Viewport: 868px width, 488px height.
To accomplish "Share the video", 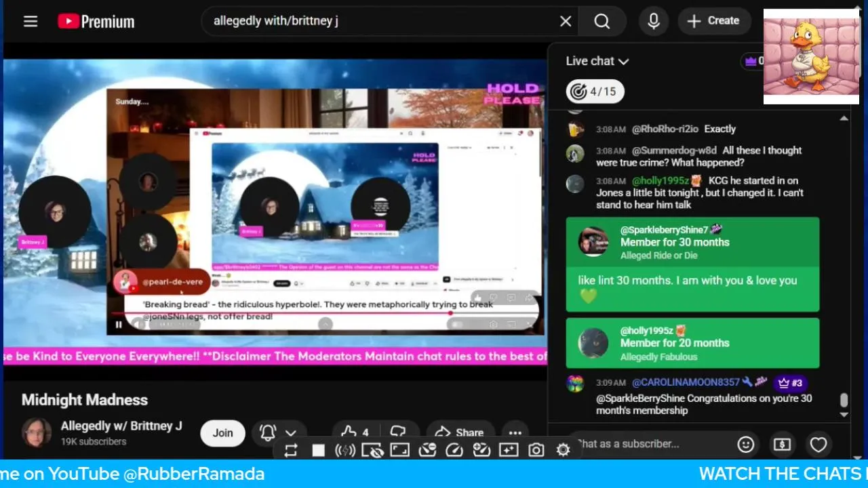I will [x=459, y=432].
